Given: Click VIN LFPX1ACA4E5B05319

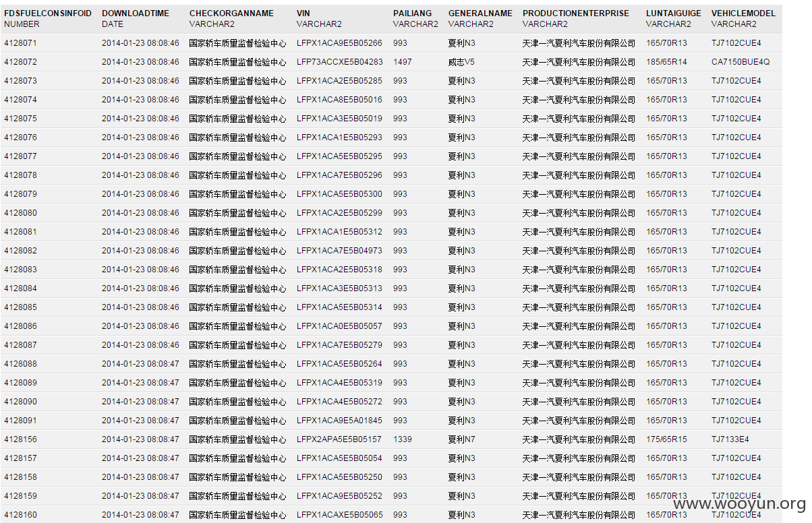Looking at the screenshot, I should pyautogui.click(x=339, y=383).
